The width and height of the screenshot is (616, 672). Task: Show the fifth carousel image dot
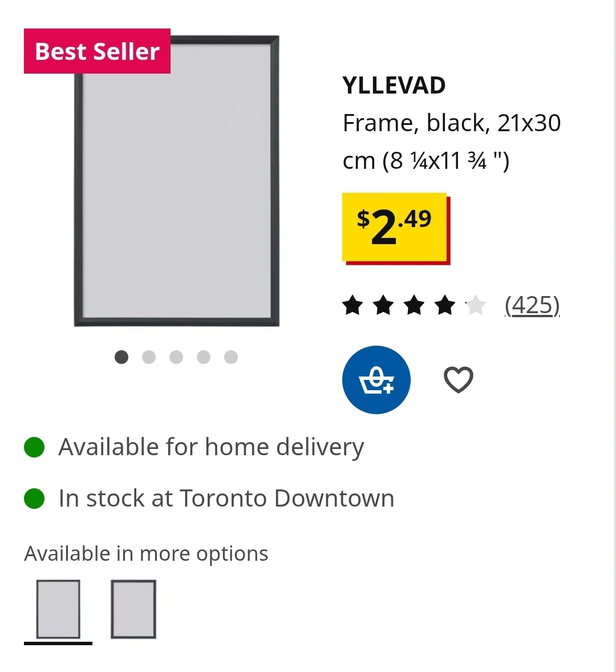231,357
